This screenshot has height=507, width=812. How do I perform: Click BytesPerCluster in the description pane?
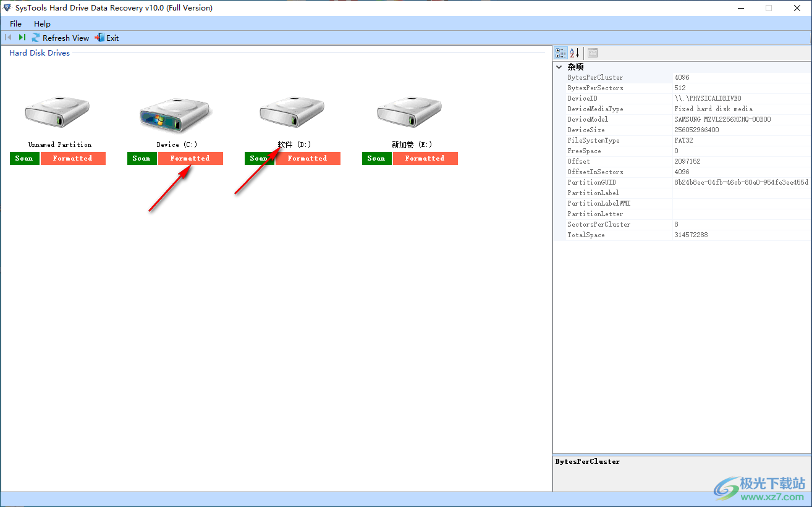(587, 462)
